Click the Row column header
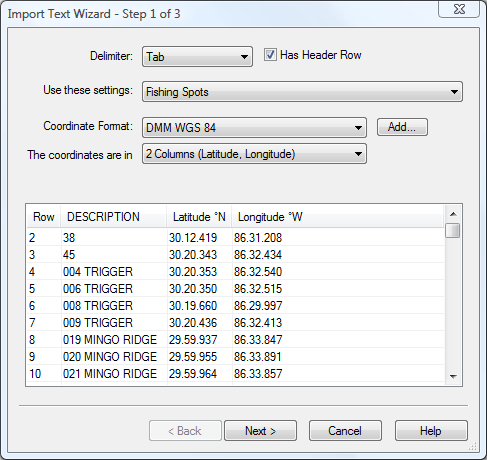This screenshot has height=460, width=487. (x=44, y=217)
